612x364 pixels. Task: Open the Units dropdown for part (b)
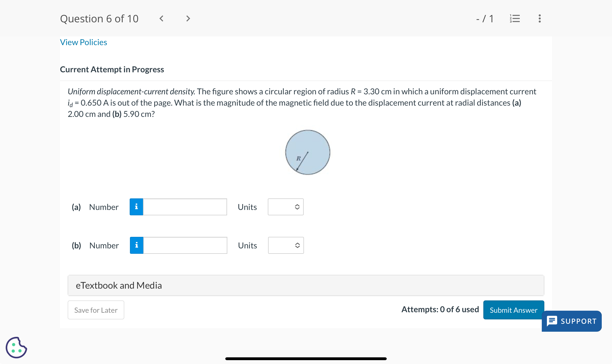(x=285, y=245)
